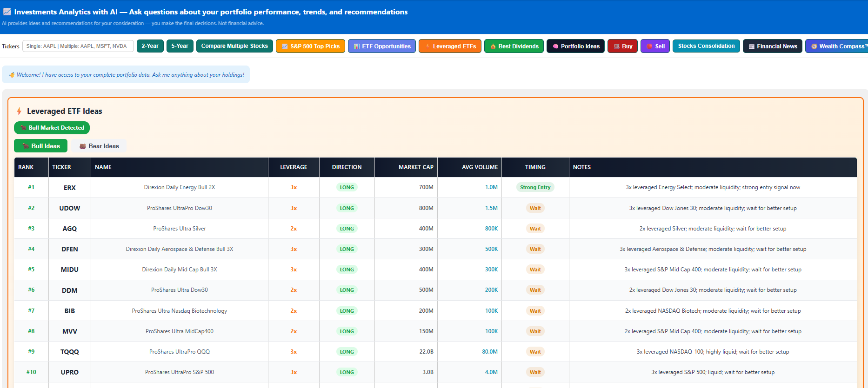Click the Bull Market Detected badge
The image size is (868, 388).
52,128
